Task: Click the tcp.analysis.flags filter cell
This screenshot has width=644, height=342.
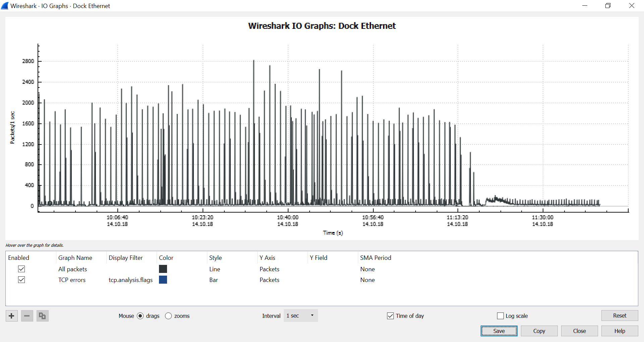Action: 130,280
